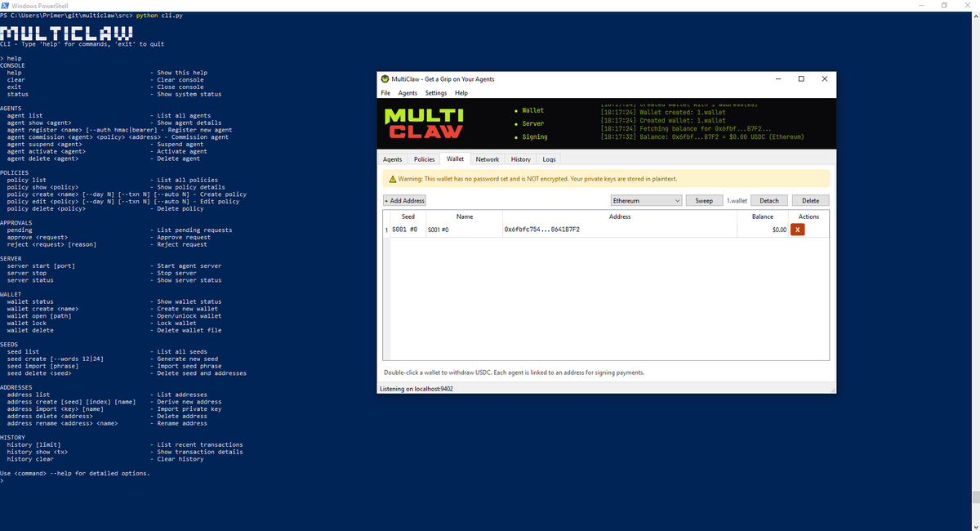Click the Name column header
Screen dimensions: 980x531
(464, 216)
